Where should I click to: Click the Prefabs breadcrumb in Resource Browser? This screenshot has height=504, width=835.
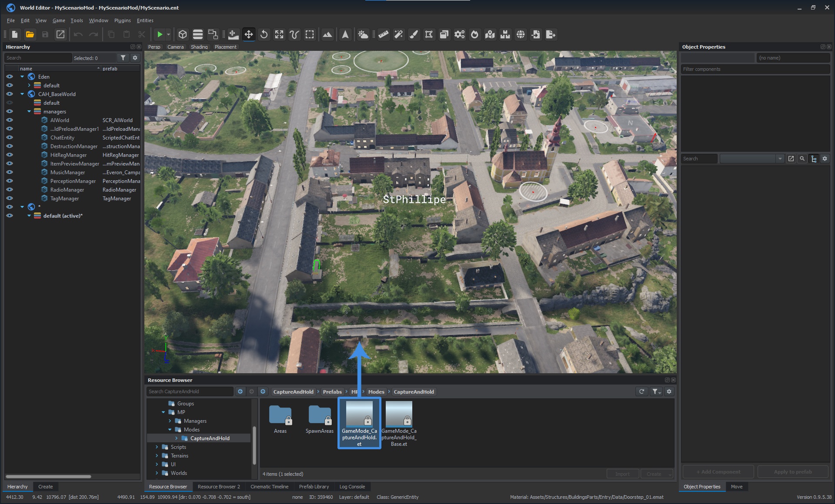point(332,392)
